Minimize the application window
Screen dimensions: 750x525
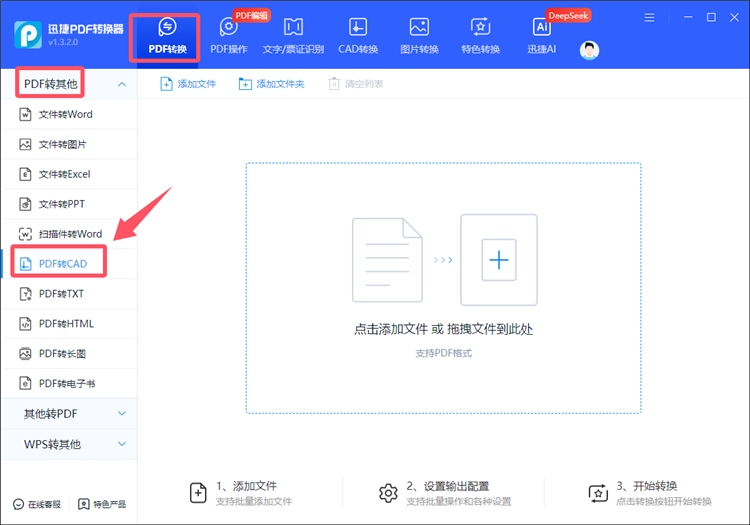(688, 17)
